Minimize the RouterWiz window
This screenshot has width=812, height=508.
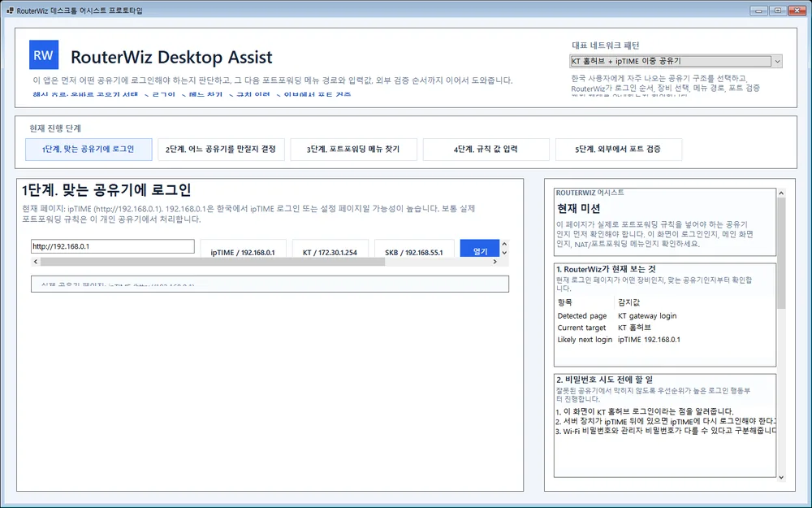point(759,11)
